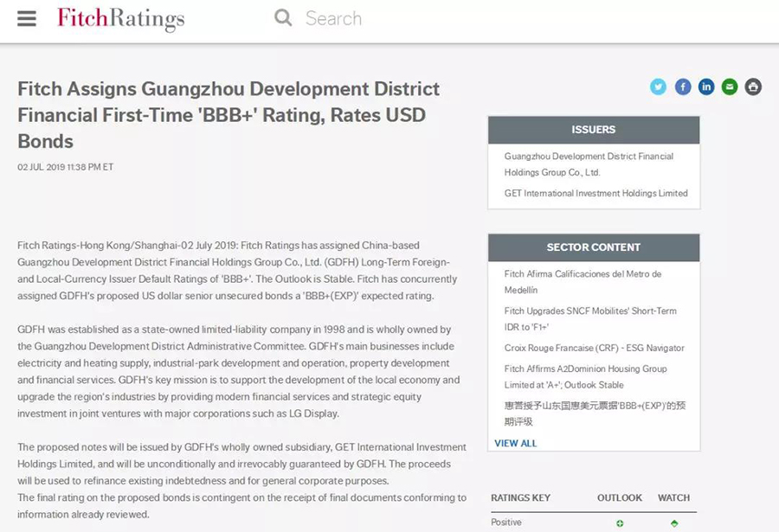Email this article via envelope icon
The image size is (779, 532).
(730, 87)
